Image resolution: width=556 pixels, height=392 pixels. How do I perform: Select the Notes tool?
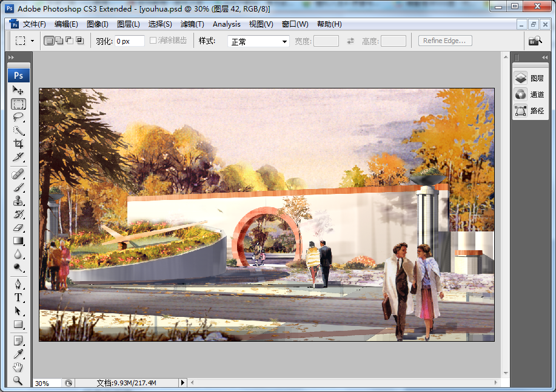(18, 341)
